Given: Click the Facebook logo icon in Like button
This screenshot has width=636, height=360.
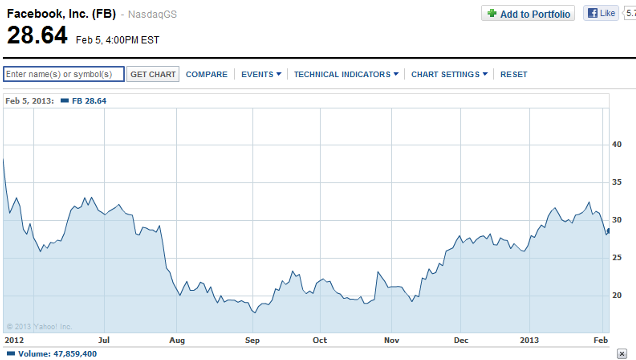Looking at the screenshot, I should tap(593, 13).
